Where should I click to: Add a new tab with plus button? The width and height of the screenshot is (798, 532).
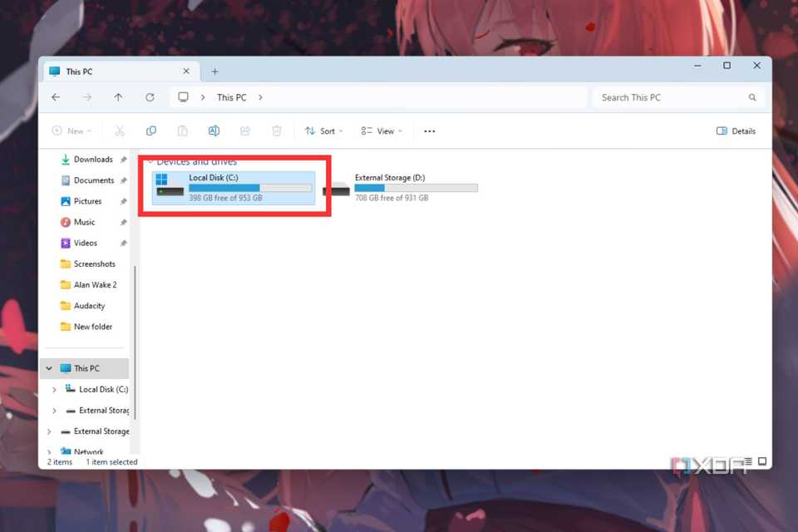point(214,71)
